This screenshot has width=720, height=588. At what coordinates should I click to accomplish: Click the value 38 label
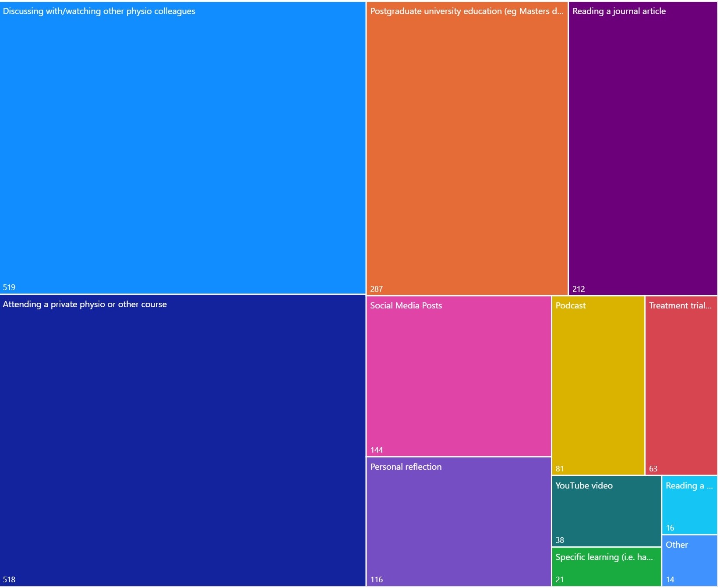pos(560,540)
